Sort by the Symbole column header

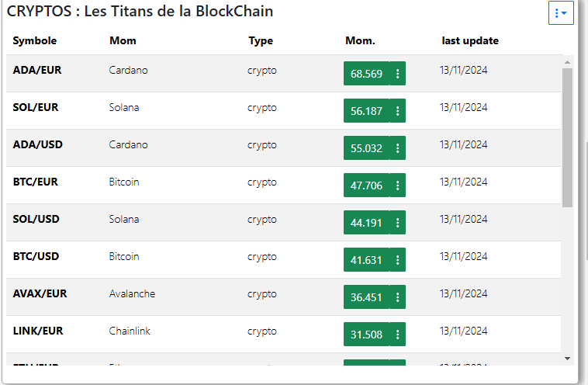(35, 41)
